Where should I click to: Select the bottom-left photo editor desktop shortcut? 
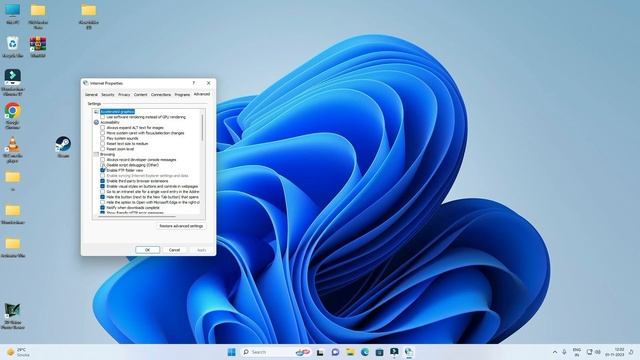[x=13, y=315]
